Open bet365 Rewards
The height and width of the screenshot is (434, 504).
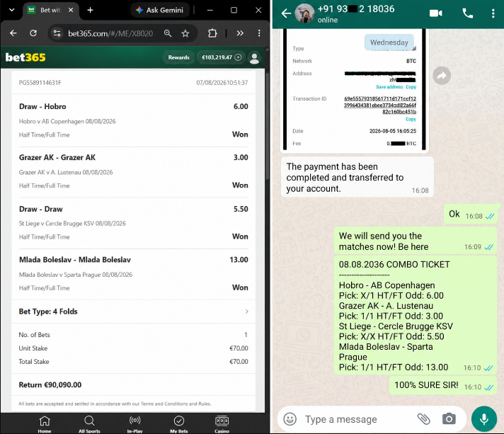(x=178, y=57)
